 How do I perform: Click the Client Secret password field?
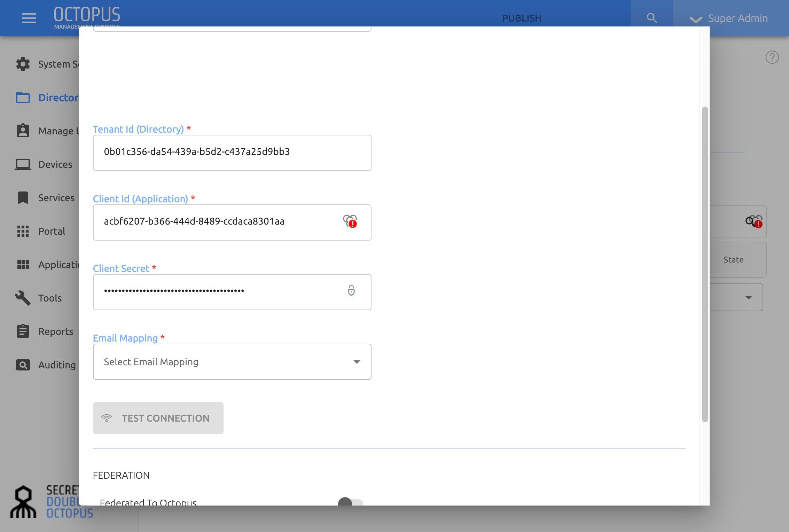coord(232,292)
